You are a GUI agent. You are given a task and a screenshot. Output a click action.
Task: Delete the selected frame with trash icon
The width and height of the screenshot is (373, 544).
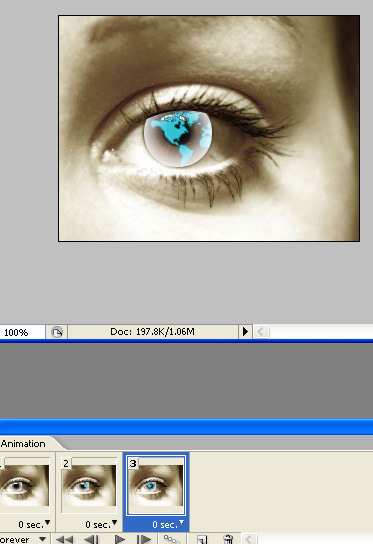(x=228, y=540)
